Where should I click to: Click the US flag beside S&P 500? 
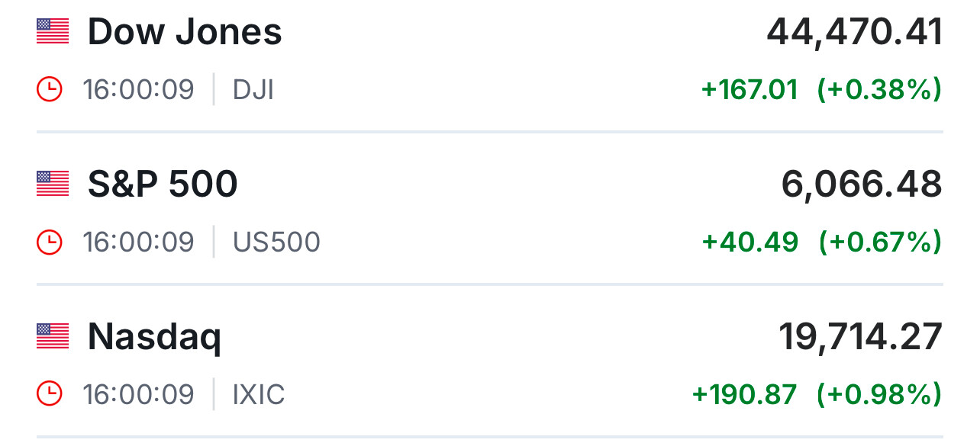pyautogui.click(x=53, y=184)
